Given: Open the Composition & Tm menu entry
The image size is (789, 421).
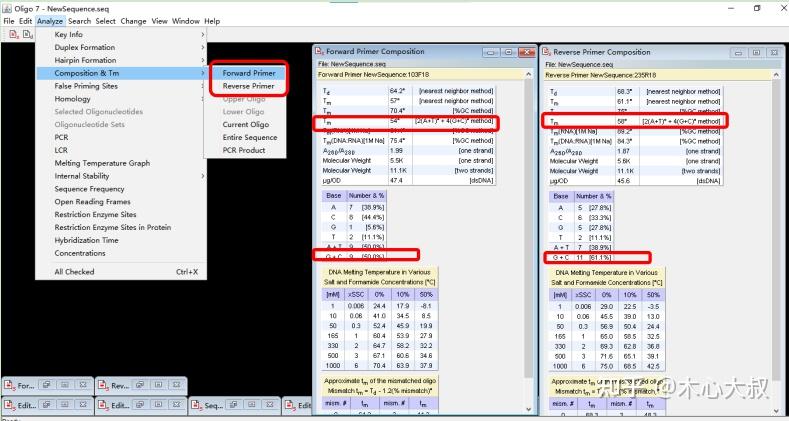Looking at the screenshot, I should (x=121, y=73).
